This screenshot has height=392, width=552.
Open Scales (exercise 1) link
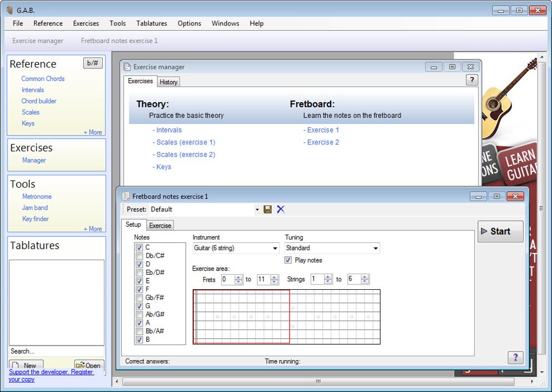[184, 142]
